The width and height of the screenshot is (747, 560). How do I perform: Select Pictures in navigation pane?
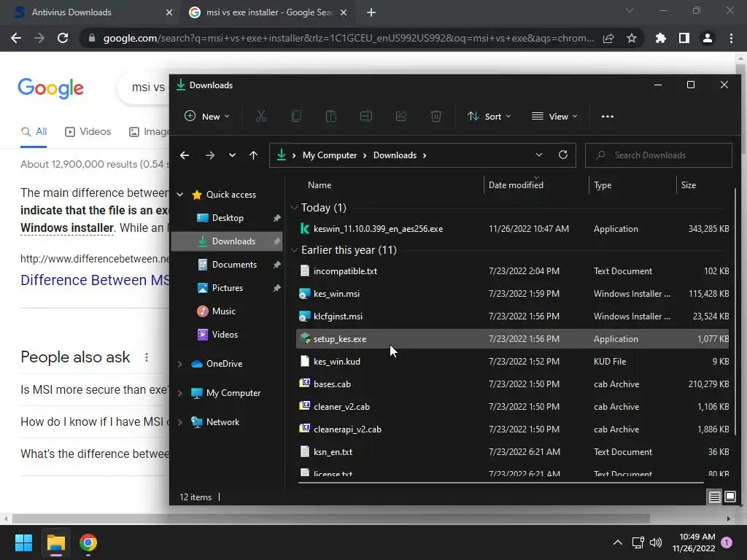pos(227,287)
